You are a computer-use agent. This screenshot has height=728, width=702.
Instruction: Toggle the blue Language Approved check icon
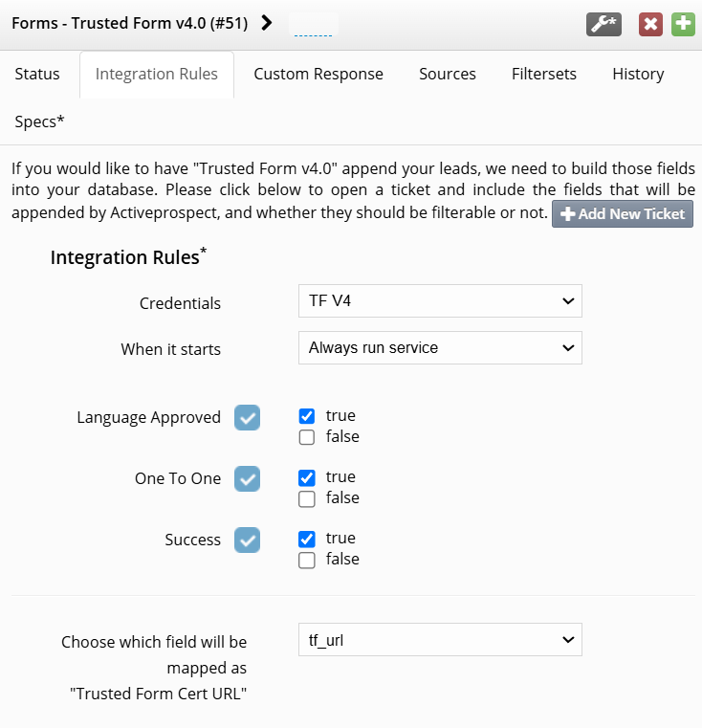coord(247,417)
